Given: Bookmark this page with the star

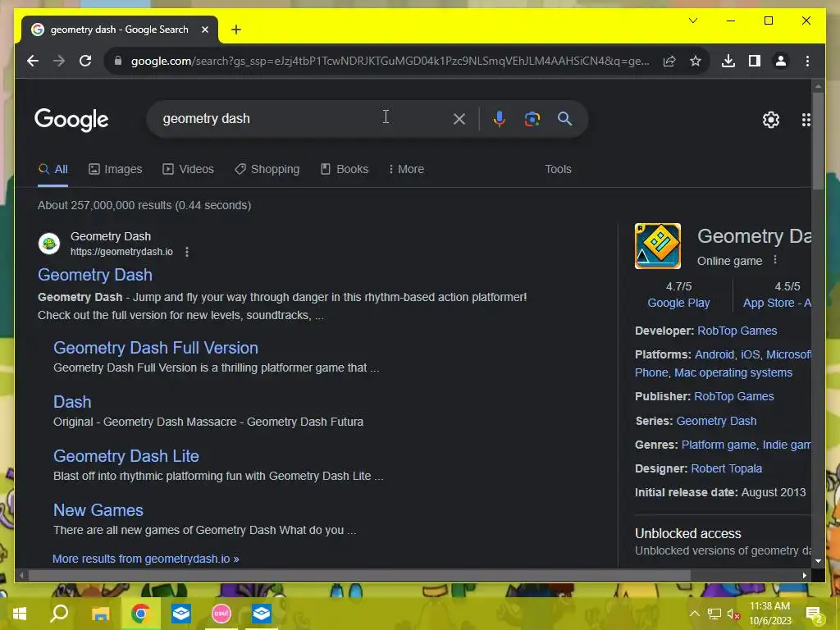Looking at the screenshot, I should (x=696, y=61).
